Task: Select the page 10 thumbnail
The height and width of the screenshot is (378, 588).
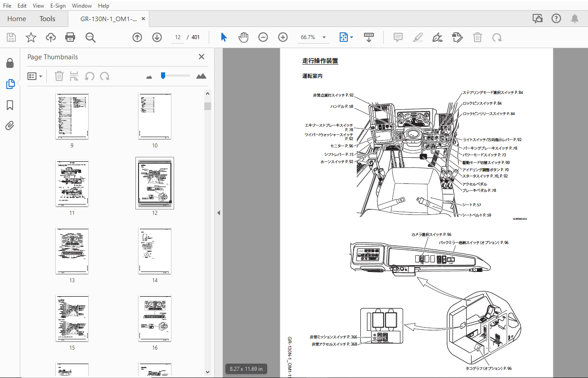Action: point(155,116)
